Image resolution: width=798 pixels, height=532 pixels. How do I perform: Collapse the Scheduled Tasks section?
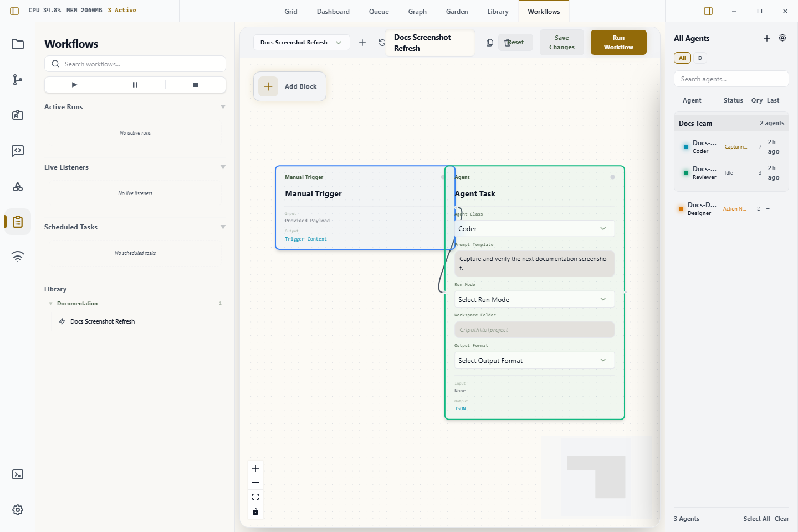[223, 227]
